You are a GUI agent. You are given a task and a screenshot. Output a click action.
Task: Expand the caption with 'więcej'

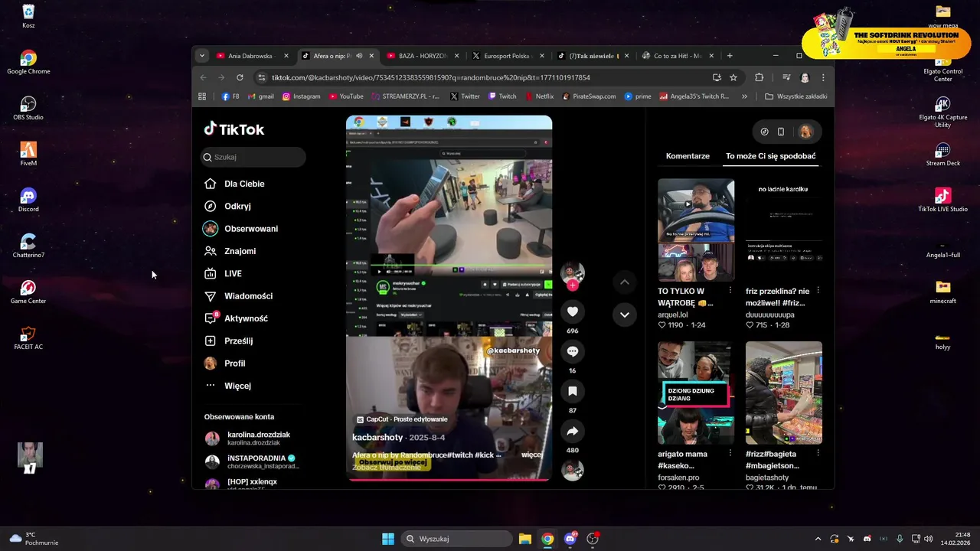532,455
